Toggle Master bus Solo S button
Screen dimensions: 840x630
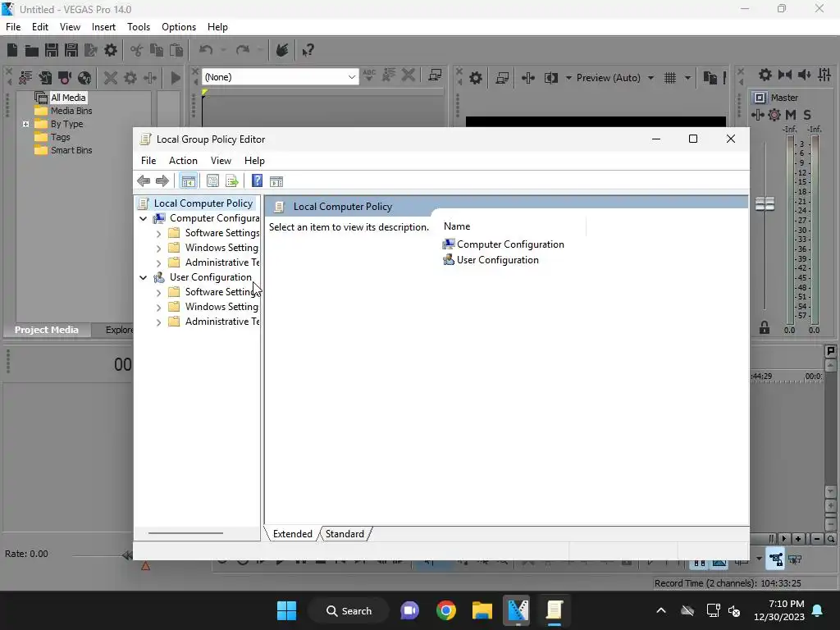coord(807,115)
